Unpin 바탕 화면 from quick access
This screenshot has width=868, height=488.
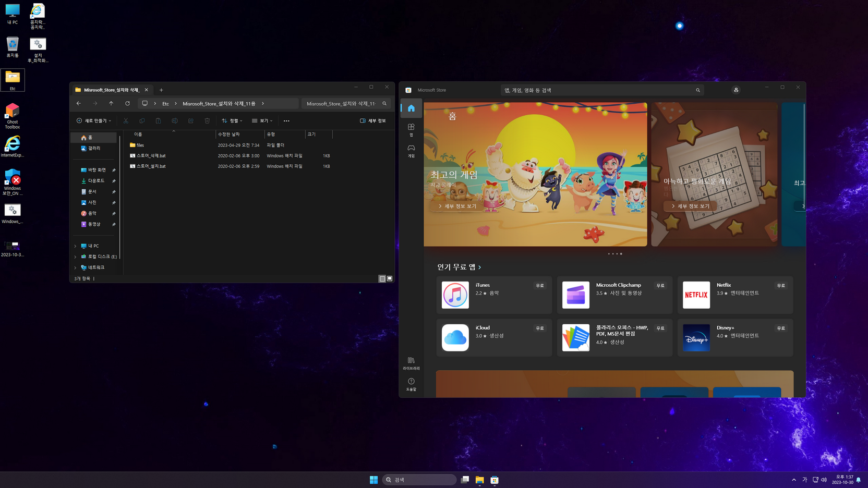pyautogui.click(x=114, y=170)
